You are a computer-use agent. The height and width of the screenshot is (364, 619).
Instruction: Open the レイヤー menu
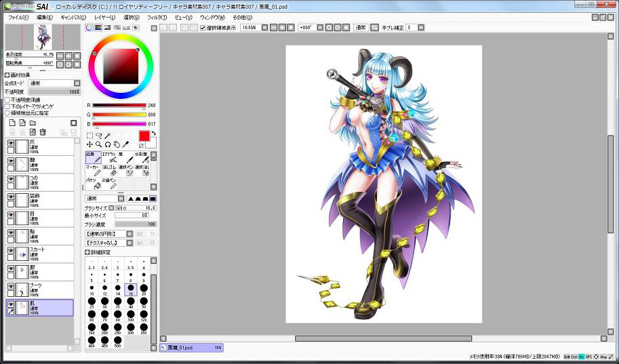click(x=104, y=17)
